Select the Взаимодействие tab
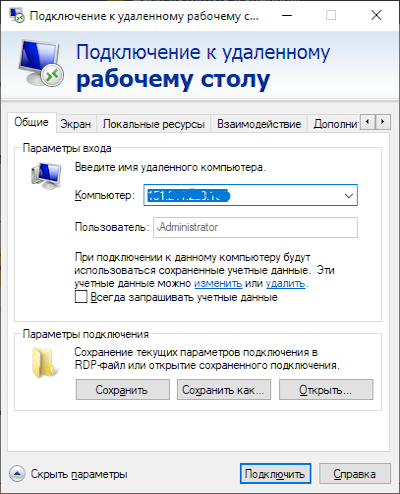The width and height of the screenshot is (400, 494). click(x=259, y=124)
